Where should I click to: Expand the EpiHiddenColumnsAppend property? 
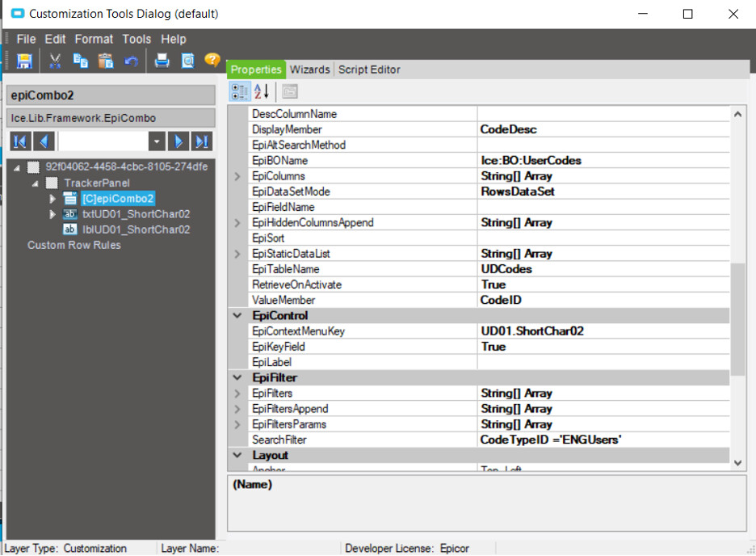coord(237,223)
